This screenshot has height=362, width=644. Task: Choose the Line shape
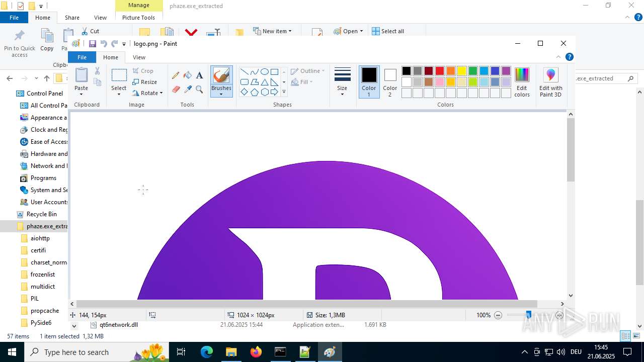click(244, 72)
